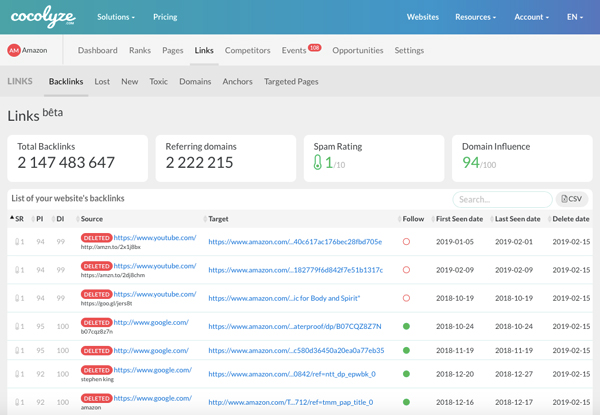
Task: Sort by Delete date column
Action: 569,219
